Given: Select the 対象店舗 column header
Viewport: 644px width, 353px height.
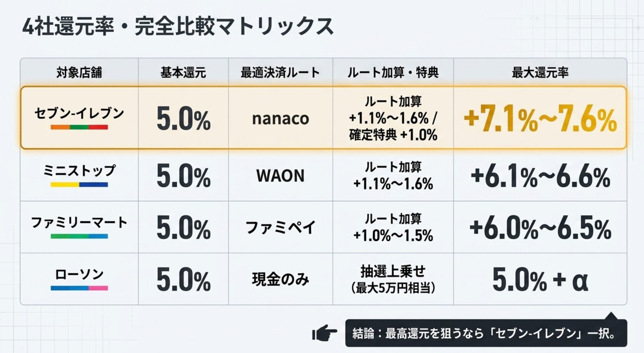Looking at the screenshot, I should point(79,72).
